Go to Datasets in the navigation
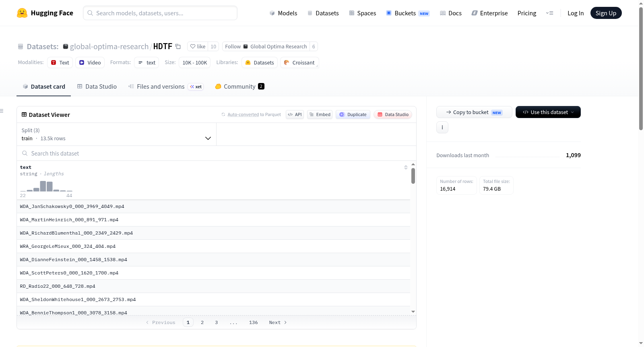 pos(323,13)
